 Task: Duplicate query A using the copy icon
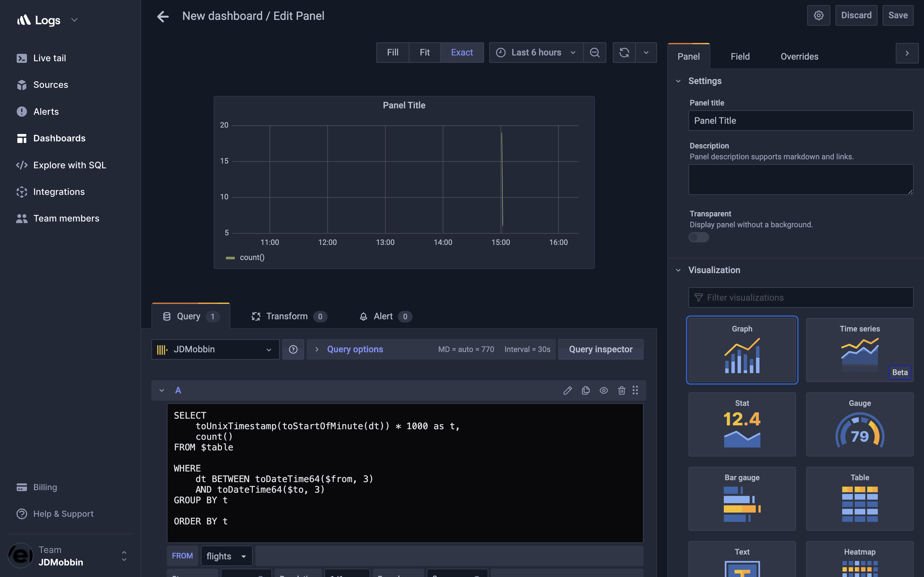[585, 390]
